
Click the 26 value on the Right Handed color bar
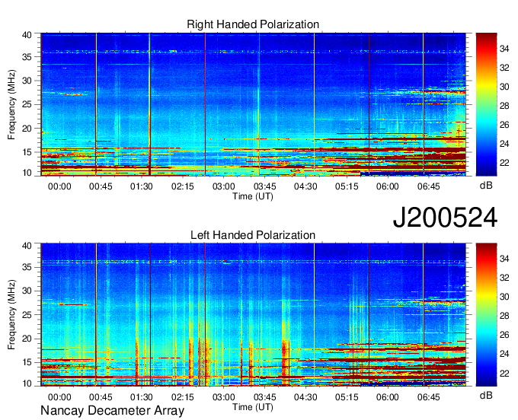tap(504, 125)
